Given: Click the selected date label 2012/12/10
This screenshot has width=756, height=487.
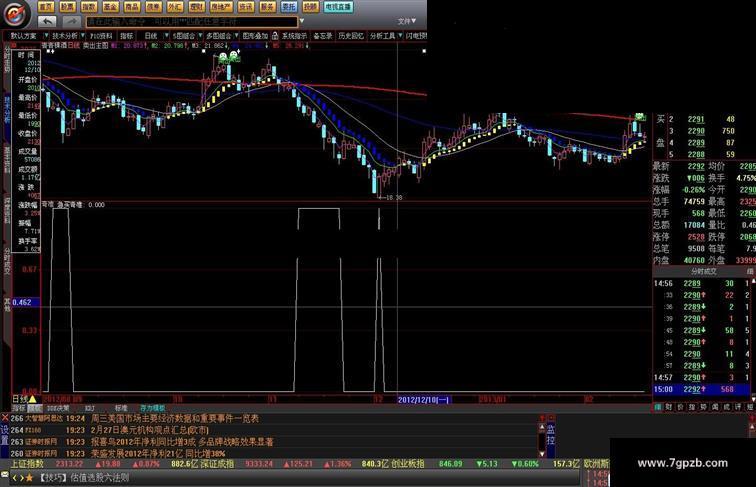Looking at the screenshot, I should point(423,400).
